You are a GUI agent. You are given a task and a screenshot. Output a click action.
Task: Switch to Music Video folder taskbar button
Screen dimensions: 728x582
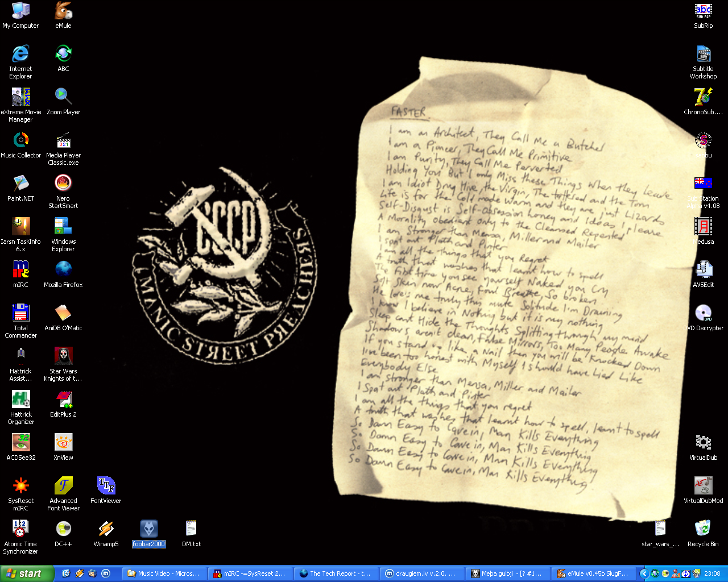click(x=163, y=573)
